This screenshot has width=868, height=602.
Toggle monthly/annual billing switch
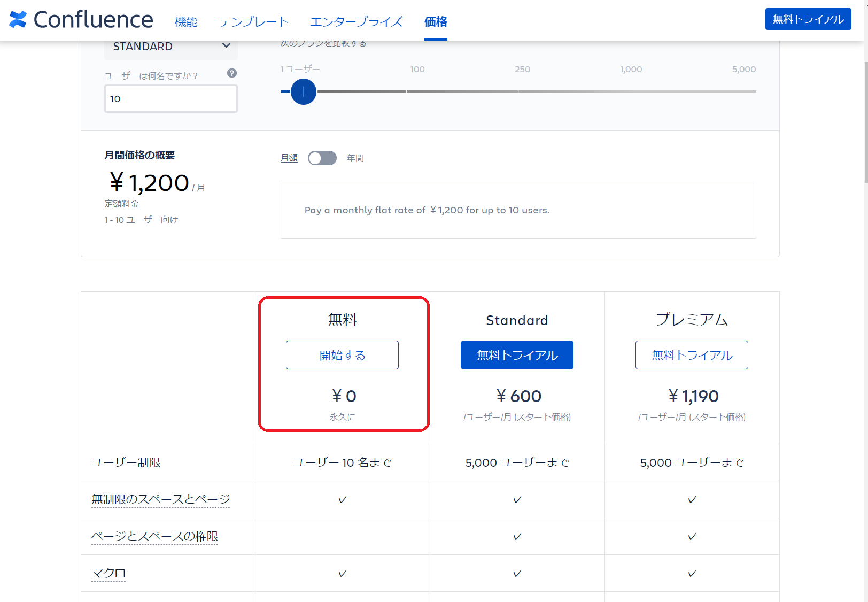(322, 158)
